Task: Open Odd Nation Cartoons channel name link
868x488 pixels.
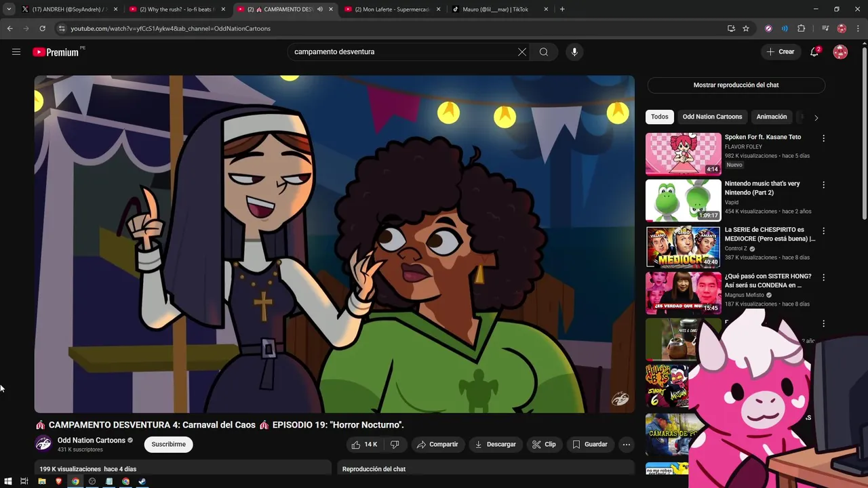Action: click(92, 441)
